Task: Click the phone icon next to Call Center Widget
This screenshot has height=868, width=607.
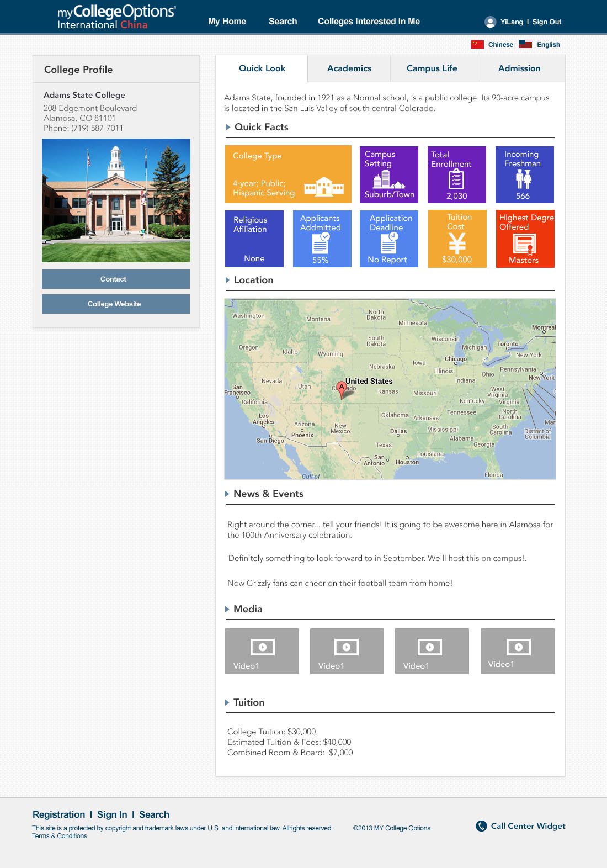Action: pos(481,826)
